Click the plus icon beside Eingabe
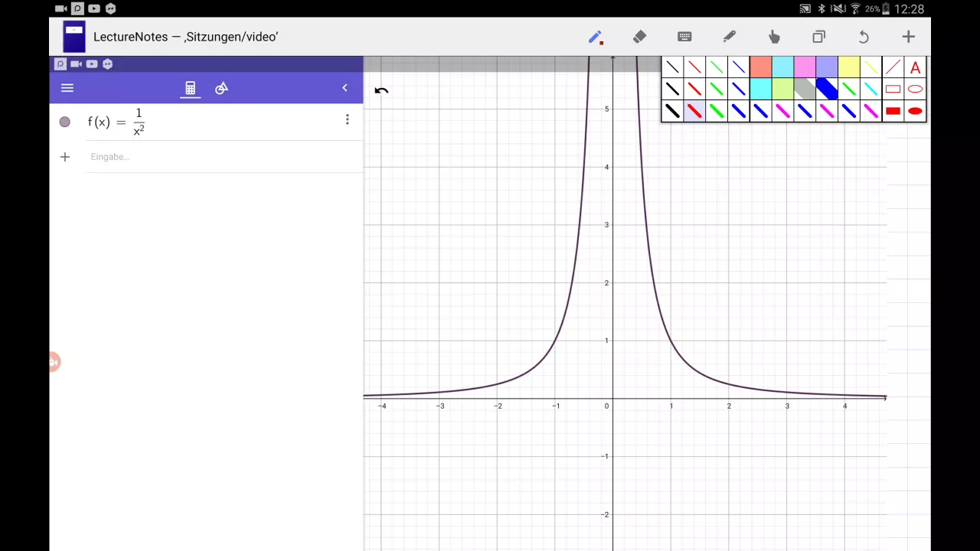Image resolution: width=980 pixels, height=551 pixels. pos(65,157)
